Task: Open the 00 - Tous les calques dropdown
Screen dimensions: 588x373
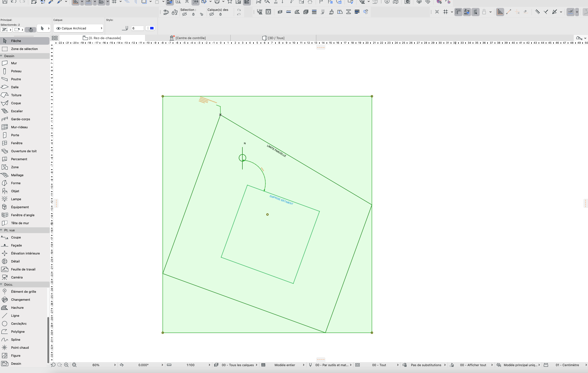Action: [x=237, y=365]
